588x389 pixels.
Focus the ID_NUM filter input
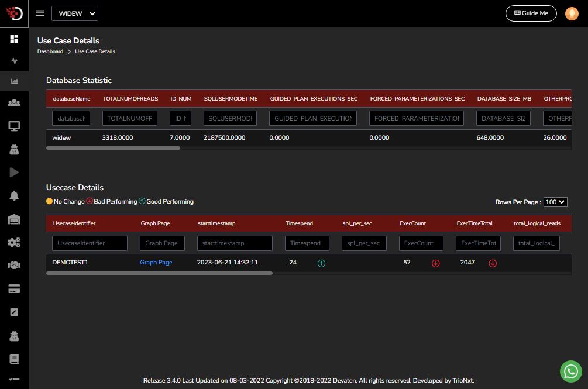pos(180,118)
